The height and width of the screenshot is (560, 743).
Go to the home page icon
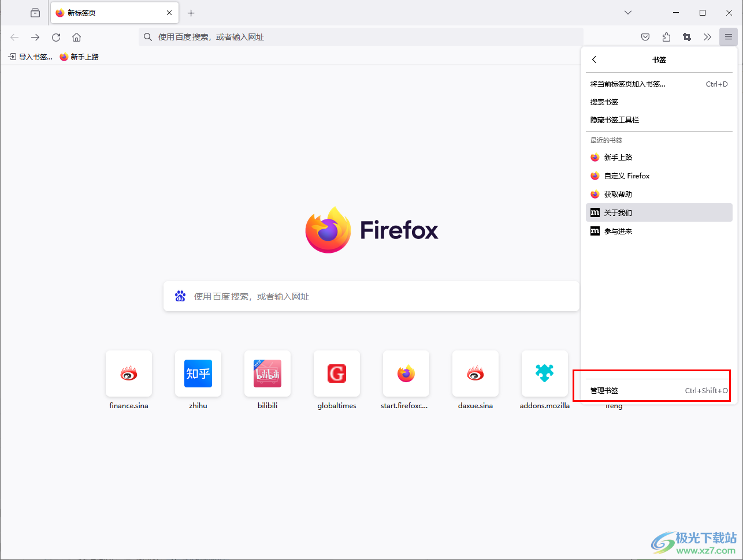tap(76, 37)
